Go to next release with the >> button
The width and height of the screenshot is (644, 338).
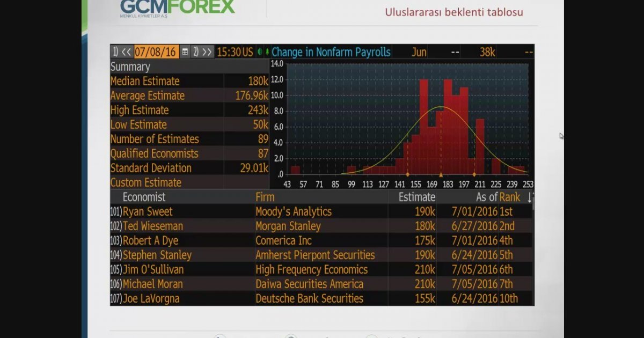pos(203,52)
